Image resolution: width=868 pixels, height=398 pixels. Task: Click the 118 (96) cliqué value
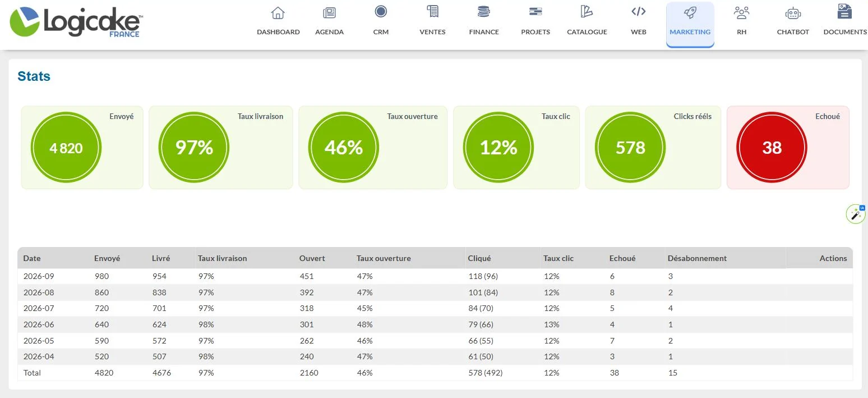(483, 276)
